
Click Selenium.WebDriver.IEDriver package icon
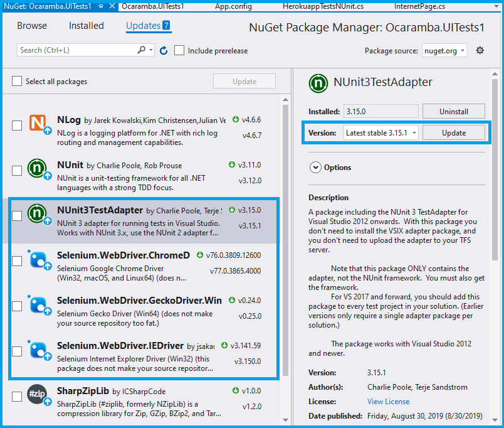click(x=38, y=350)
